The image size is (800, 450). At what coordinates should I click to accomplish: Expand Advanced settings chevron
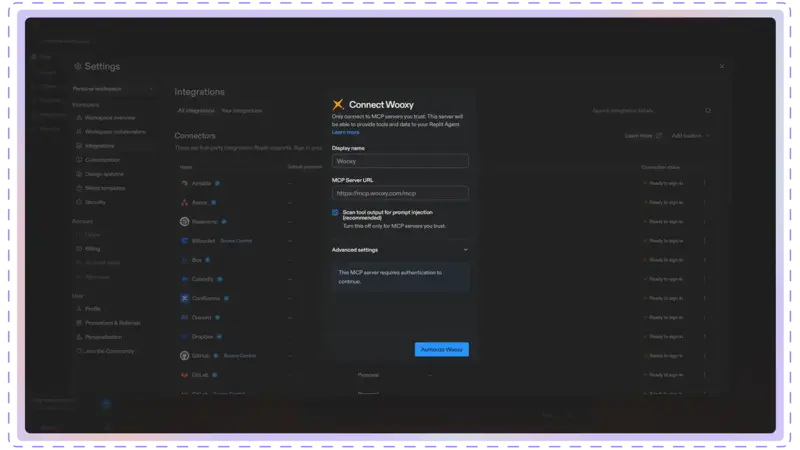(x=465, y=250)
